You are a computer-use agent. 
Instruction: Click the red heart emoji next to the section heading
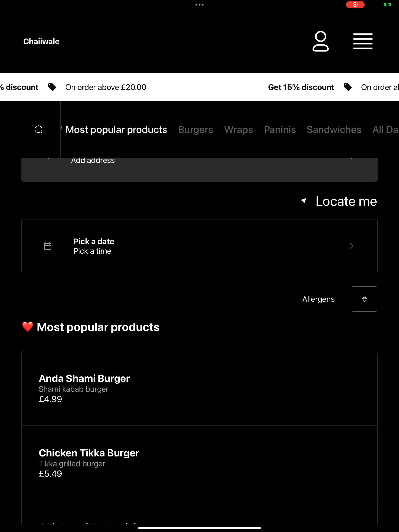click(x=27, y=327)
